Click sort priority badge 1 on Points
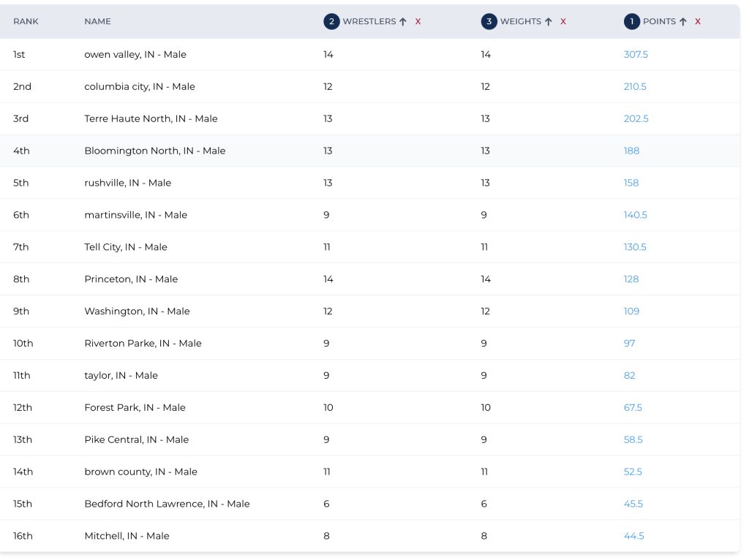Screen dimensions: 749x560 click(x=631, y=22)
